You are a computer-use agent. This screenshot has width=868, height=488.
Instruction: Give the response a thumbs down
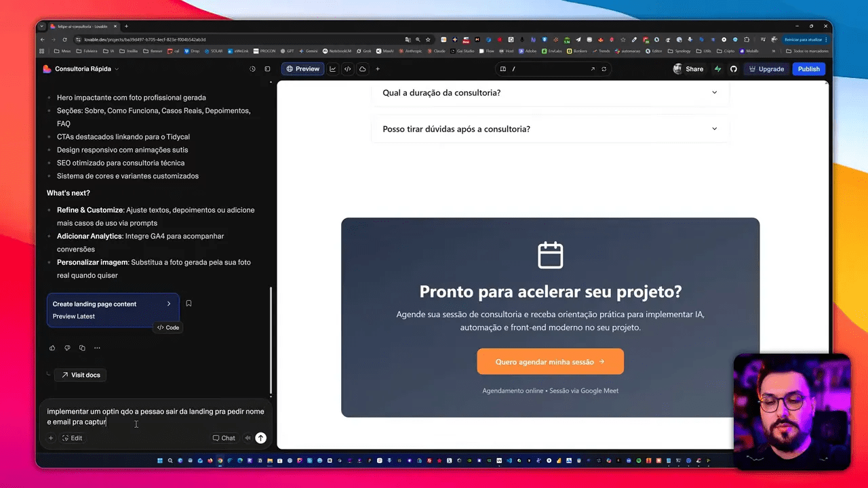point(67,348)
